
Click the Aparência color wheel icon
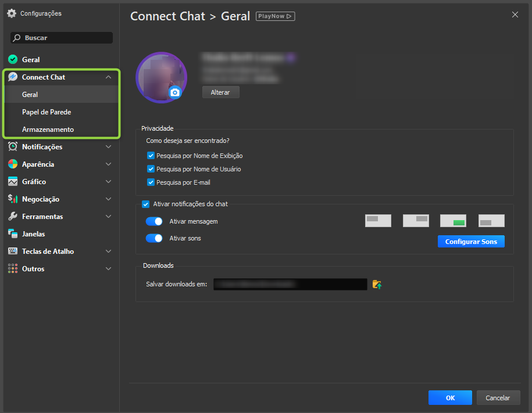pyautogui.click(x=13, y=164)
